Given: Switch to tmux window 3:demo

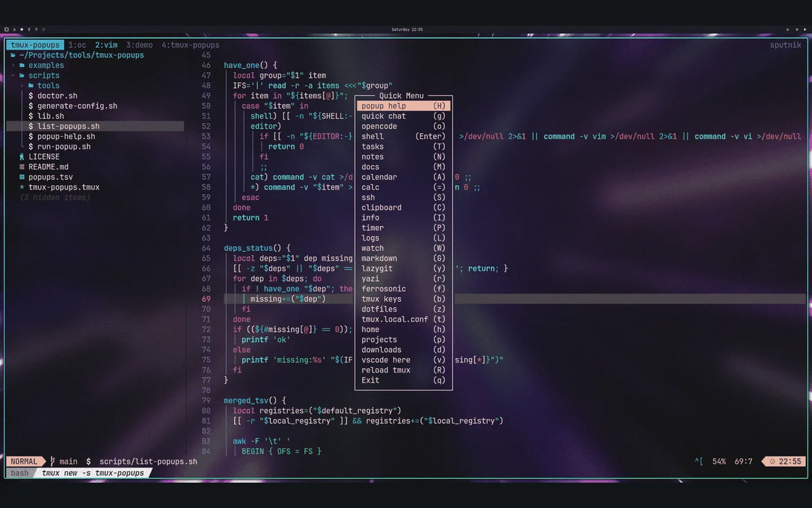Looking at the screenshot, I should tap(139, 45).
